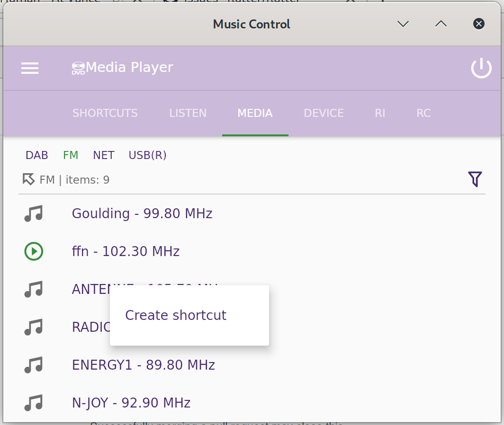504x425 pixels.
Task: Select the Goulding 99.80 MHz station
Action: click(142, 213)
